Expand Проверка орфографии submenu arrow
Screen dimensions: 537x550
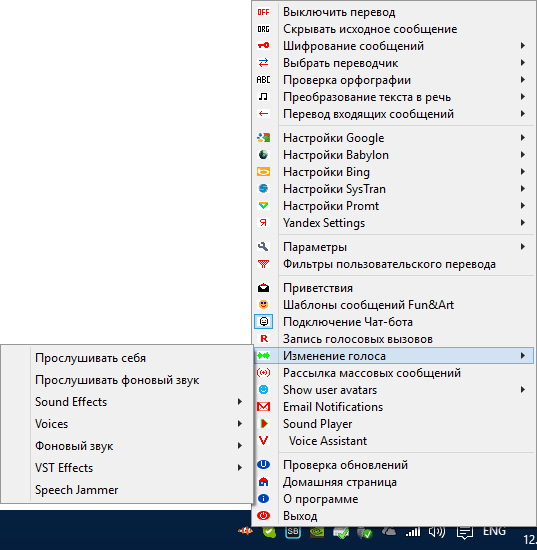tap(523, 80)
